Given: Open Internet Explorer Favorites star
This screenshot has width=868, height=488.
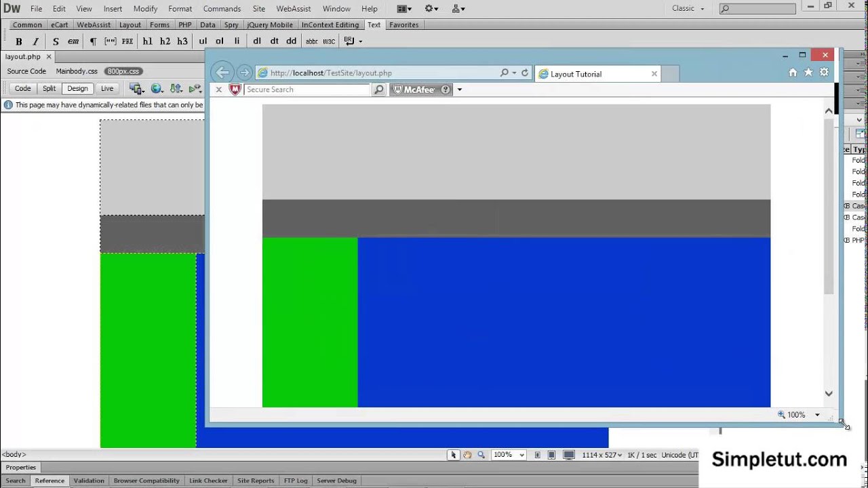Looking at the screenshot, I should 808,73.
